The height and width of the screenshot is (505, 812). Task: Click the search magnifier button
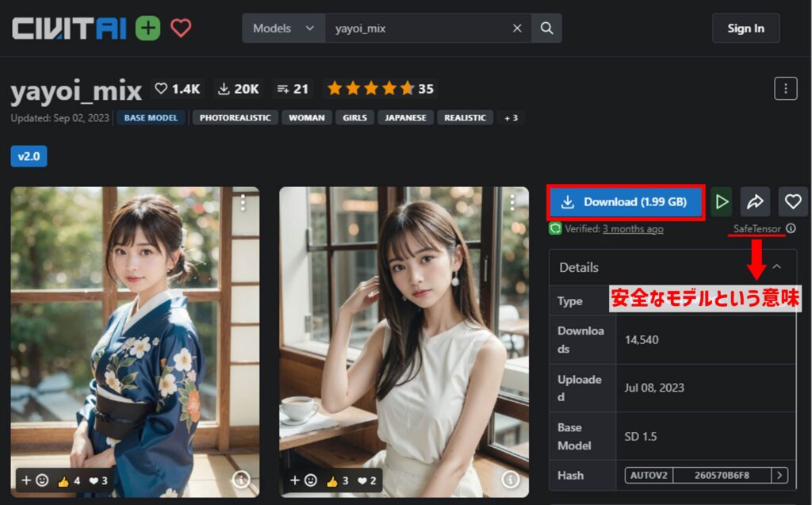546,29
